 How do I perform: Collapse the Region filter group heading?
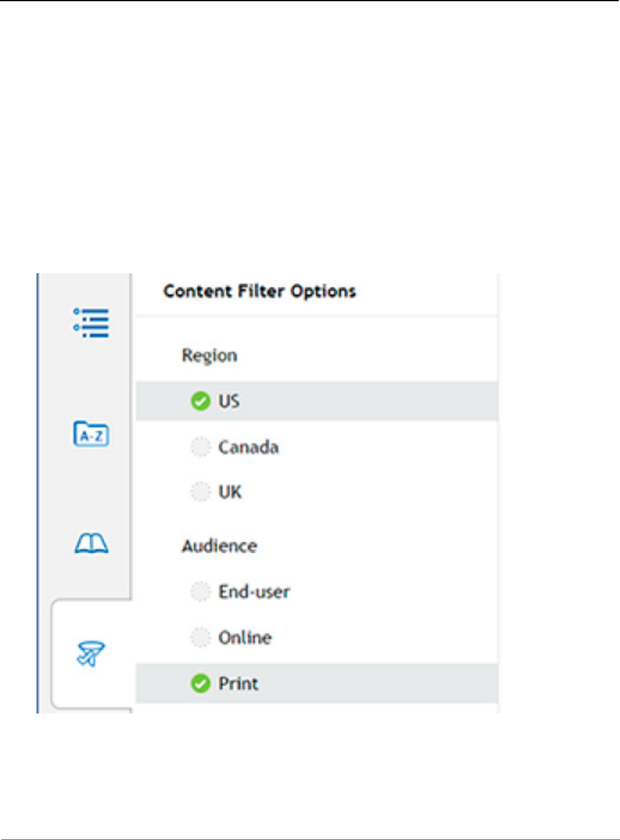(x=209, y=356)
